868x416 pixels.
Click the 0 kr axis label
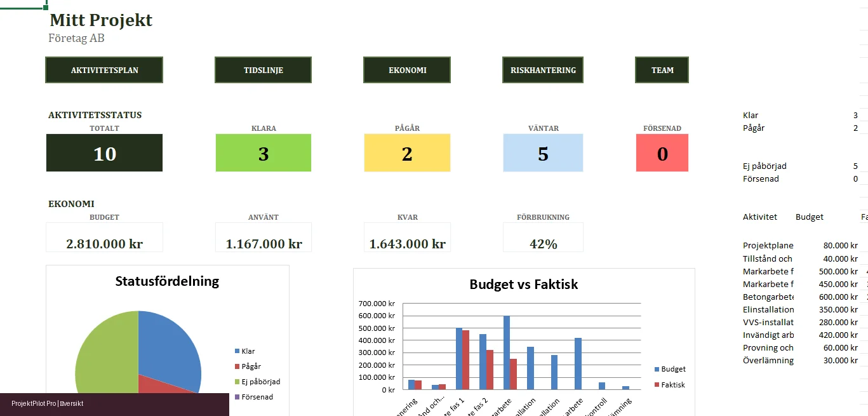pos(387,390)
